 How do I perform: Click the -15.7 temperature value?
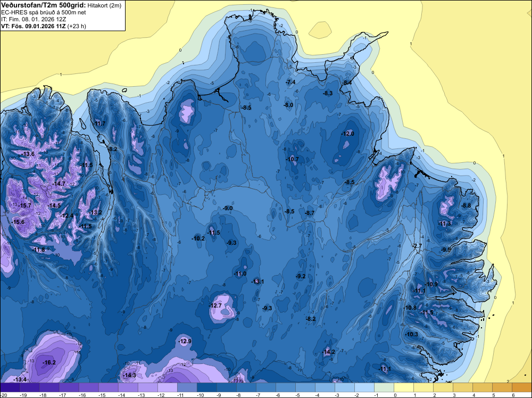pyautogui.click(x=25, y=205)
